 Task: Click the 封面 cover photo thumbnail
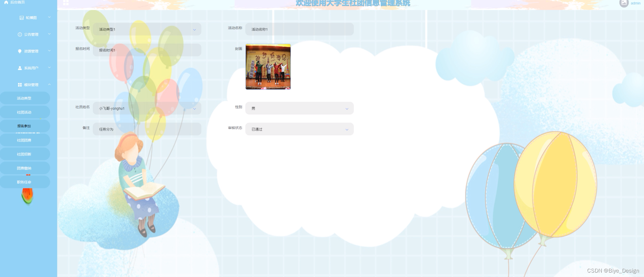(x=268, y=67)
